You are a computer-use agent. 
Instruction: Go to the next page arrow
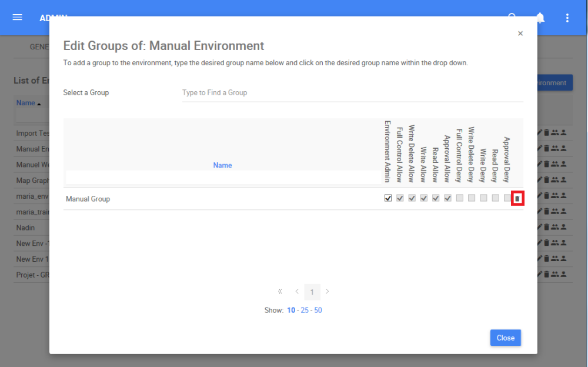click(x=328, y=291)
